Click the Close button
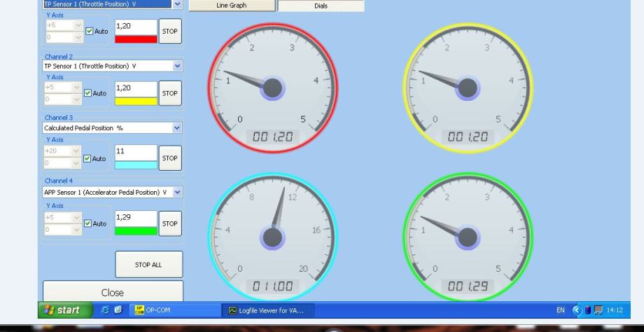Image resolution: width=644 pixels, height=332 pixels. pyautogui.click(x=113, y=291)
